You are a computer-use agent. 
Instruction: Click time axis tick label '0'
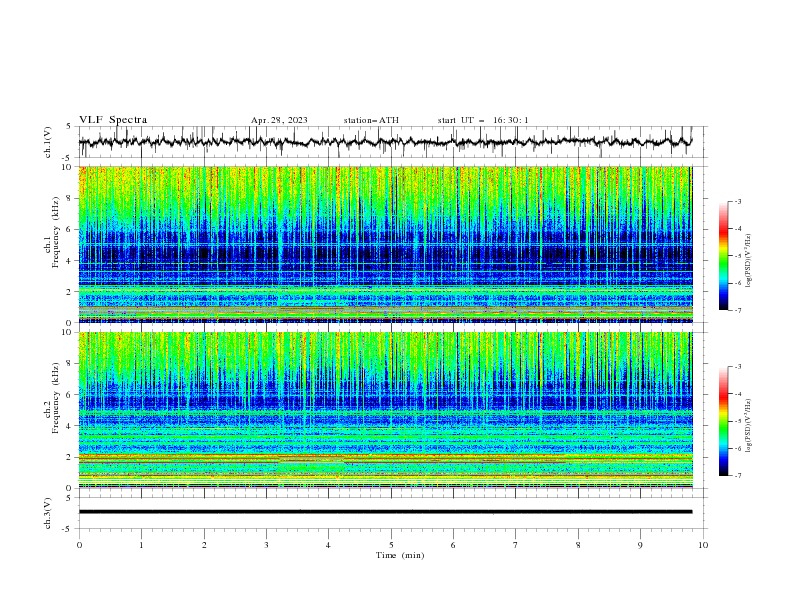[x=79, y=545]
